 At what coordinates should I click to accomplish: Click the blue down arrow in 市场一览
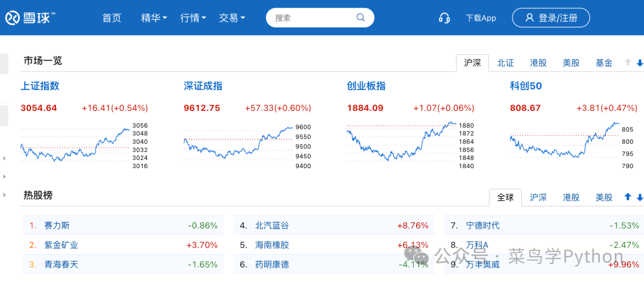coord(639,63)
